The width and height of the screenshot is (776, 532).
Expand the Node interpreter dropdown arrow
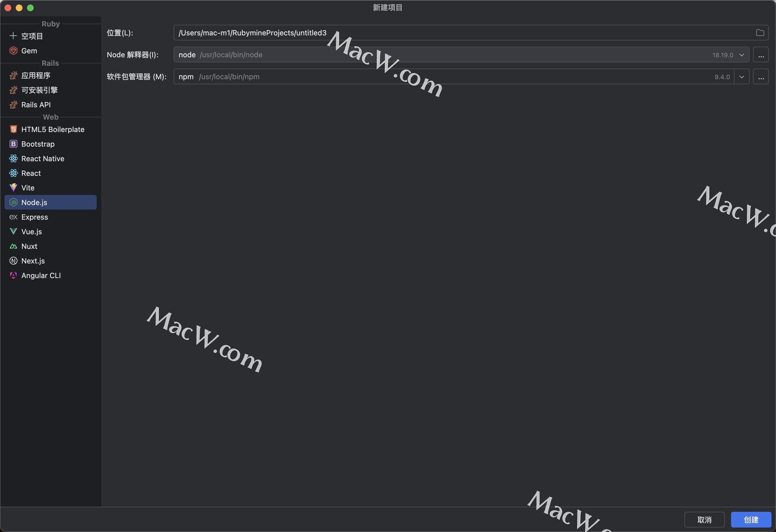742,55
